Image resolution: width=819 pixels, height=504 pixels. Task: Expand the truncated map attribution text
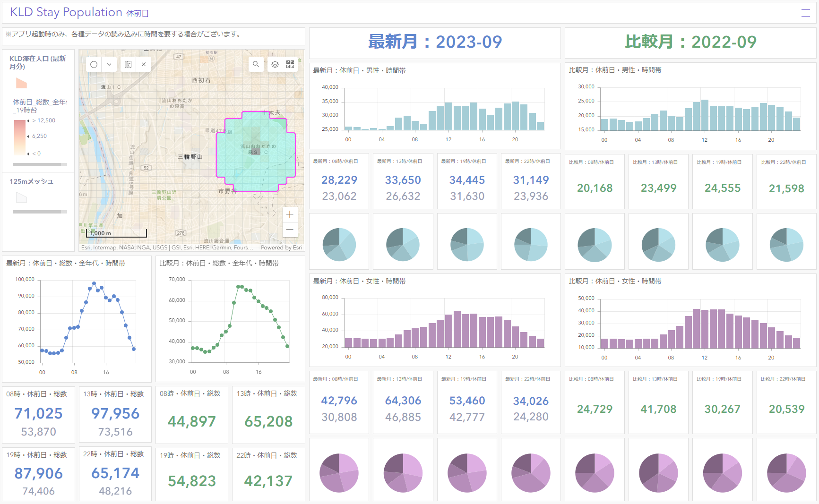[x=167, y=248]
